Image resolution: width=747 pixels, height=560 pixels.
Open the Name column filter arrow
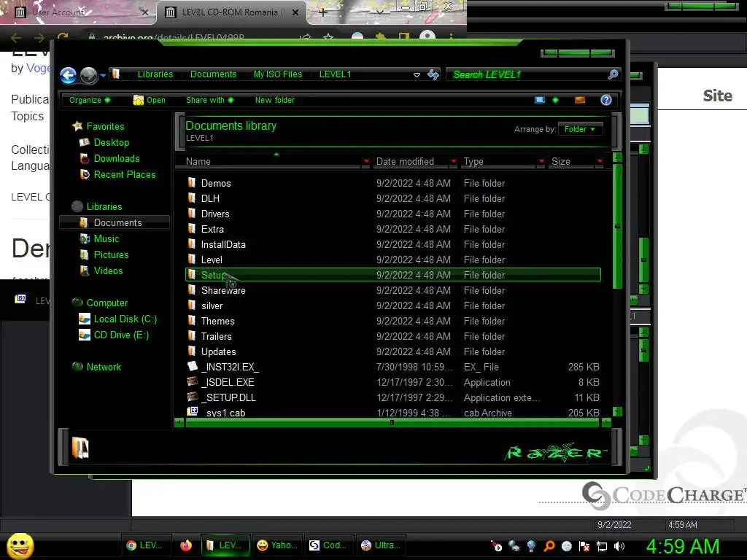(x=365, y=161)
